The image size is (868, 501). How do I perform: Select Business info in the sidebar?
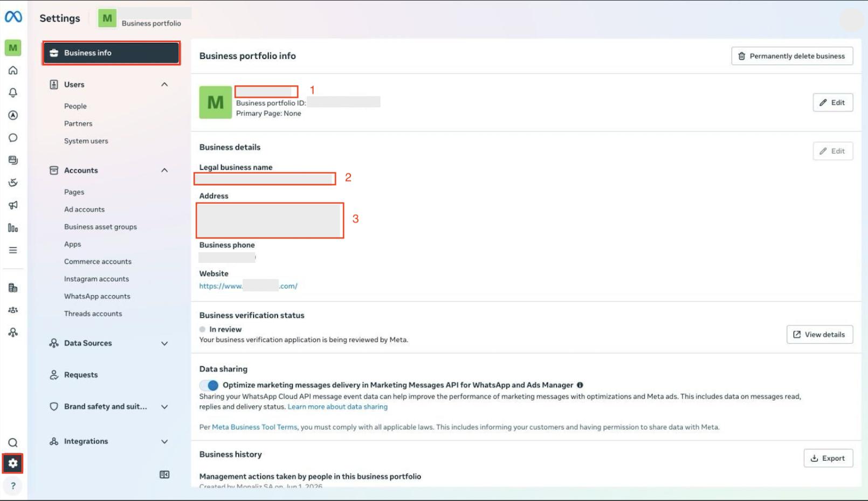coord(111,53)
